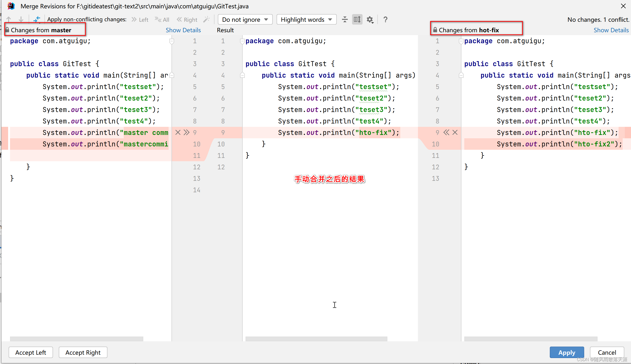Collapse main method fold in Result pane
The height and width of the screenshot is (364, 631).
pyautogui.click(x=242, y=75)
